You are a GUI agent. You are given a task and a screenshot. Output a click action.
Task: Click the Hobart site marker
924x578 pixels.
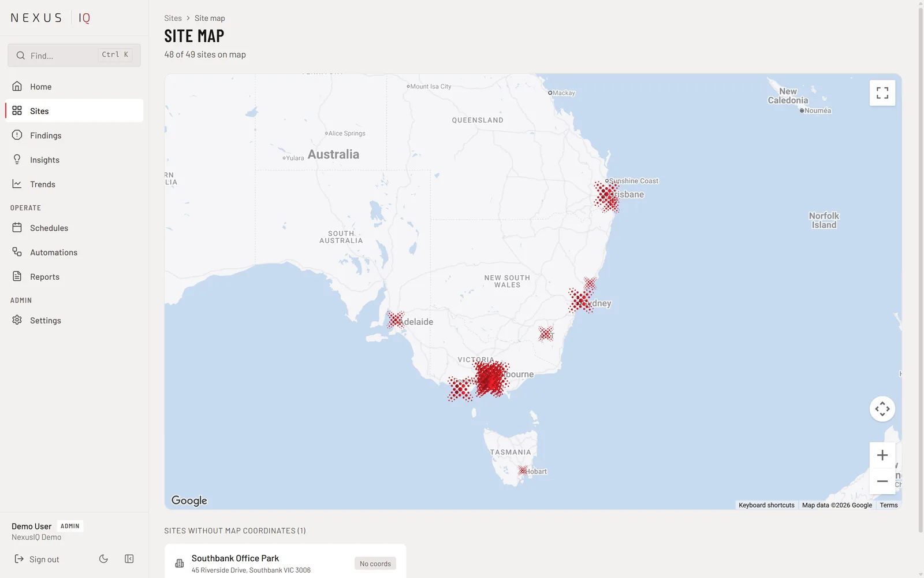click(523, 470)
